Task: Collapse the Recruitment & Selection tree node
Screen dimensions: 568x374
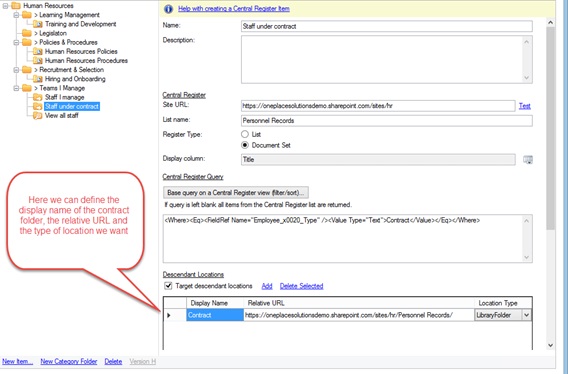Action: (16, 70)
